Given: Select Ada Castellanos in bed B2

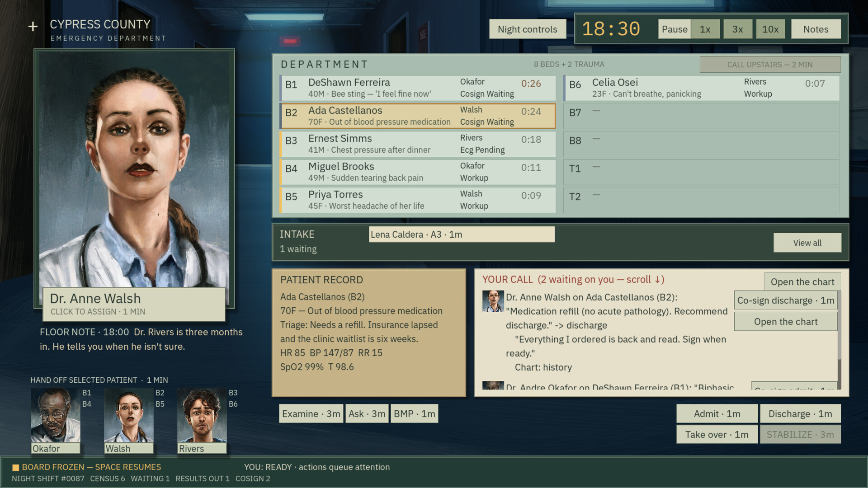Looking at the screenshot, I should [x=418, y=116].
